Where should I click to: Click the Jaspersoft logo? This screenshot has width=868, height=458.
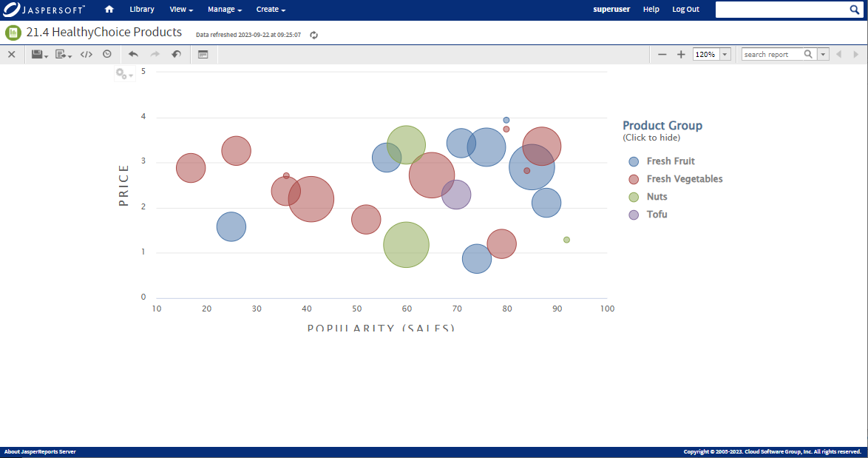(x=44, y=10)
